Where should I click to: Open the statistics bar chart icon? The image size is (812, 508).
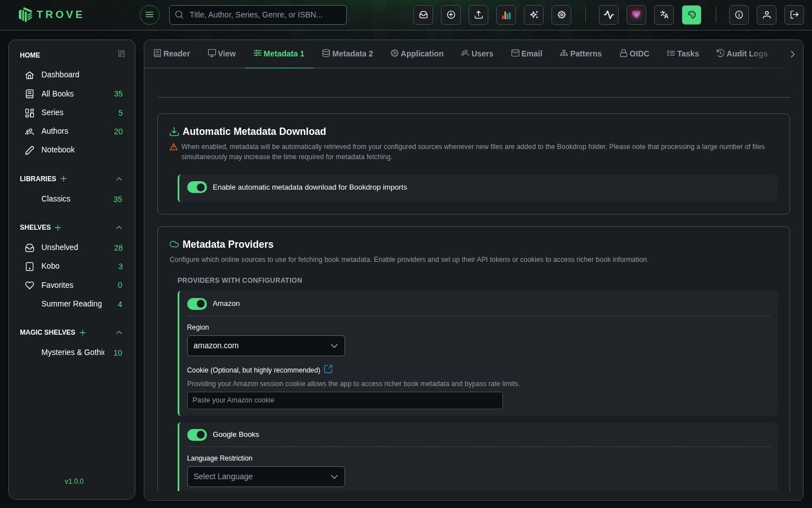506,15
